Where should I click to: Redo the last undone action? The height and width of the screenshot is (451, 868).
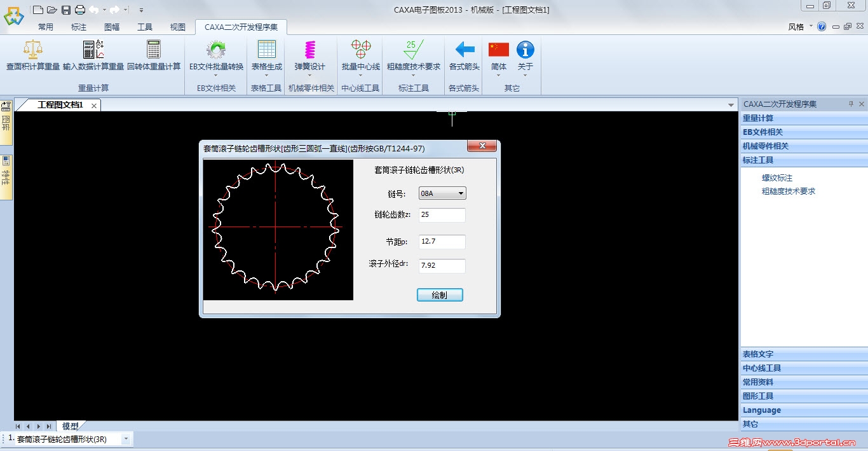[114, 10]
